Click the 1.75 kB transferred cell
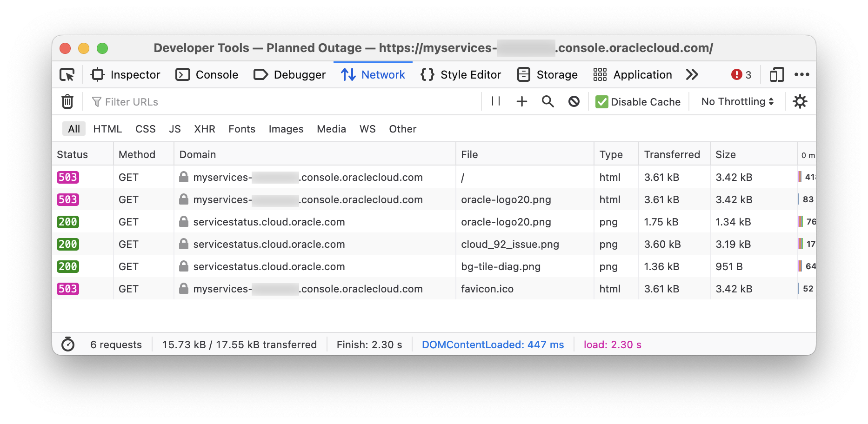This screenshot has width=868, height=424. click(x=661, y=222)
